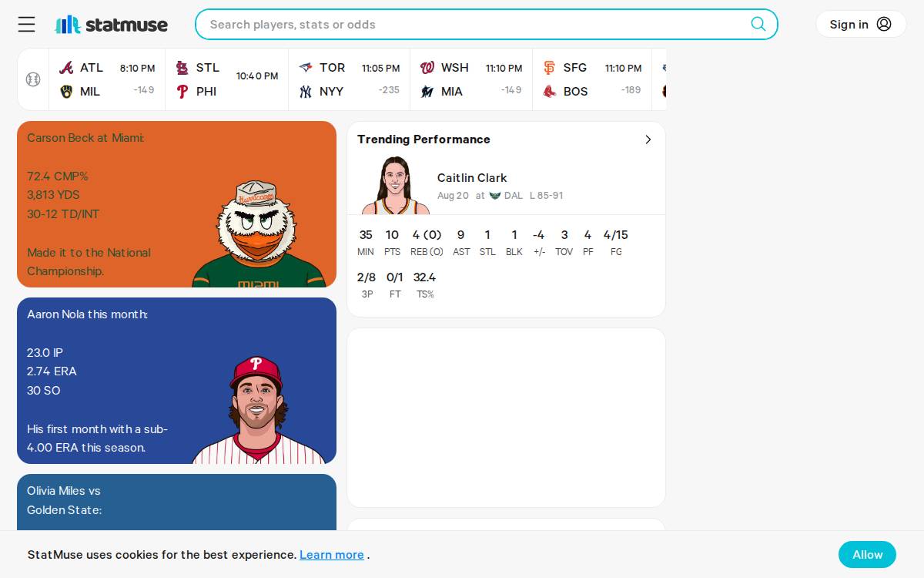Viewport: 924px width, 578px height.
Task: Open the Carson Beck at Miami card
Action: (176, 204)
